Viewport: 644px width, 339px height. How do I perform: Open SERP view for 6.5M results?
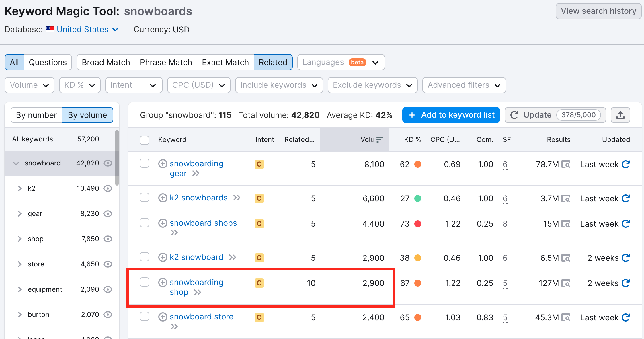[x=566, y=258]
